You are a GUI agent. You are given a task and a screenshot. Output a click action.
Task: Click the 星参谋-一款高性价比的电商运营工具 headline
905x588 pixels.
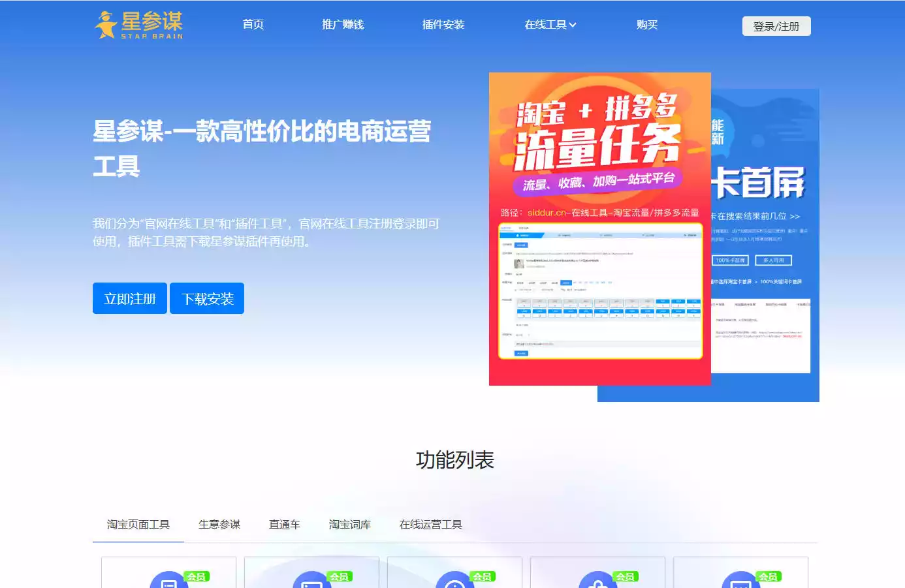(x=262, y=149)
